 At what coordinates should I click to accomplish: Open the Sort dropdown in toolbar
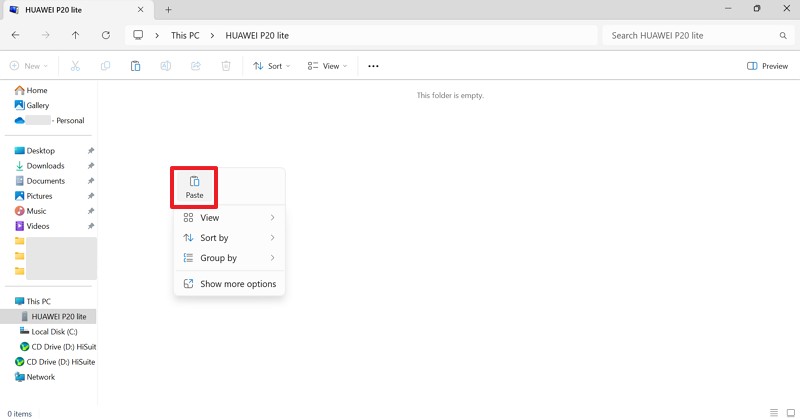[271, 66]
